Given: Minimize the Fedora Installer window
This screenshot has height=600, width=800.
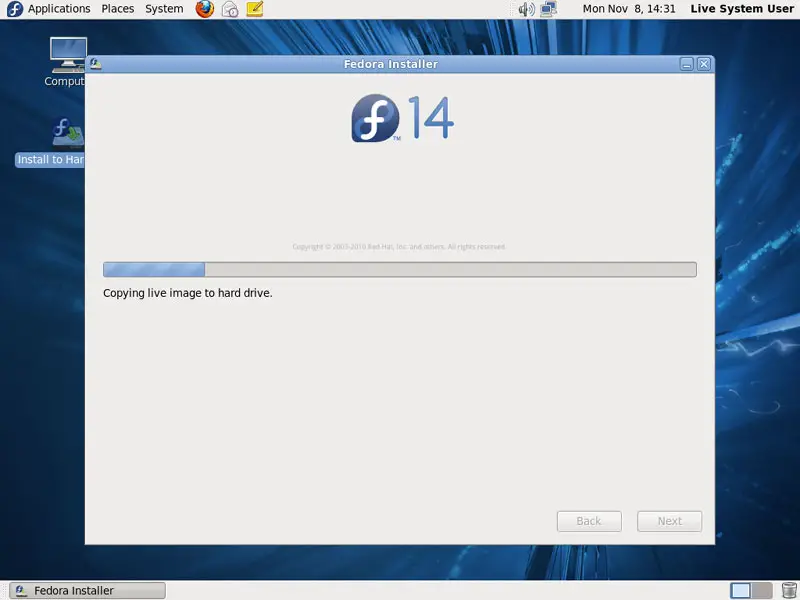Looking at the screenshot, I should click(686, 64).
